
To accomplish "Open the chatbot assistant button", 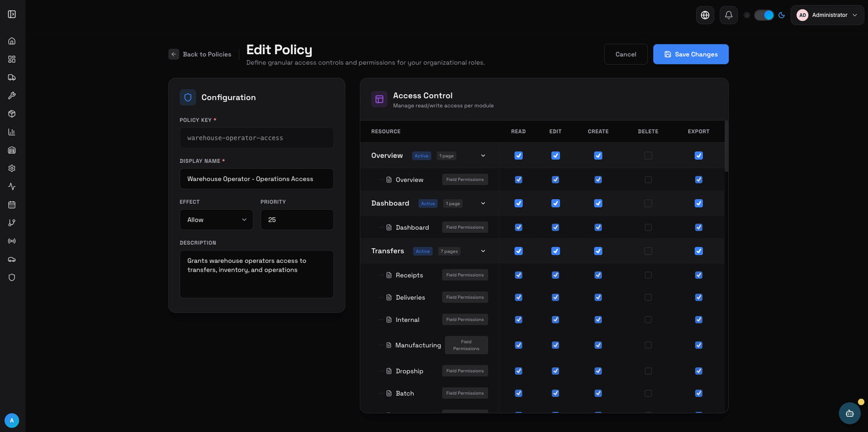I will [850, 413].
